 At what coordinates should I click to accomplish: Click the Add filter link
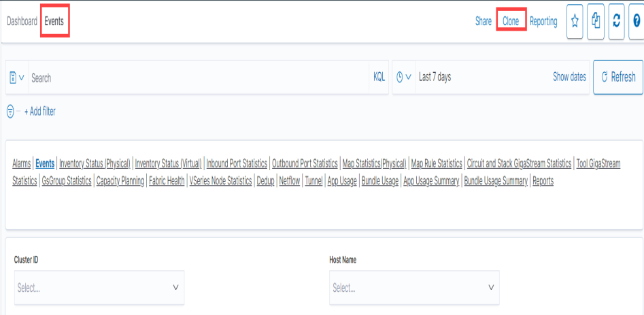coord(40,112)
